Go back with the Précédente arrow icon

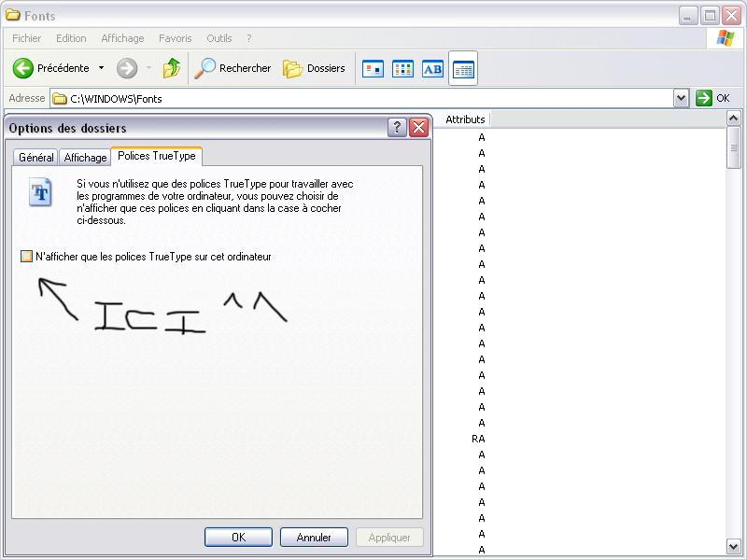(x=22, y=68)
